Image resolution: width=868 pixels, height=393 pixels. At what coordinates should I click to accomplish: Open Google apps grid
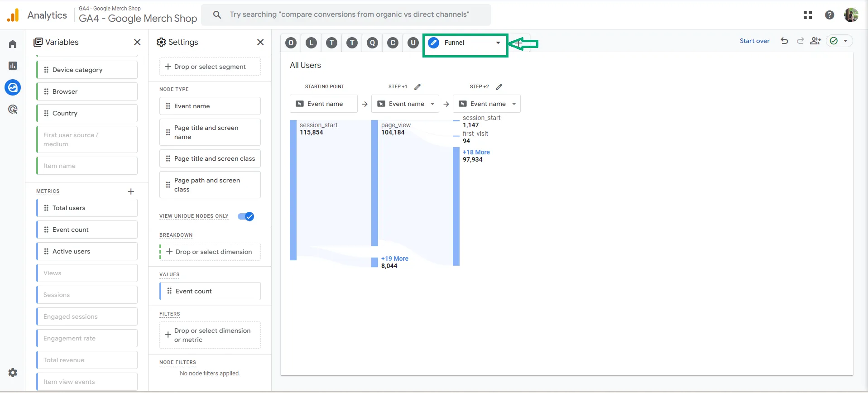point(808,15)
